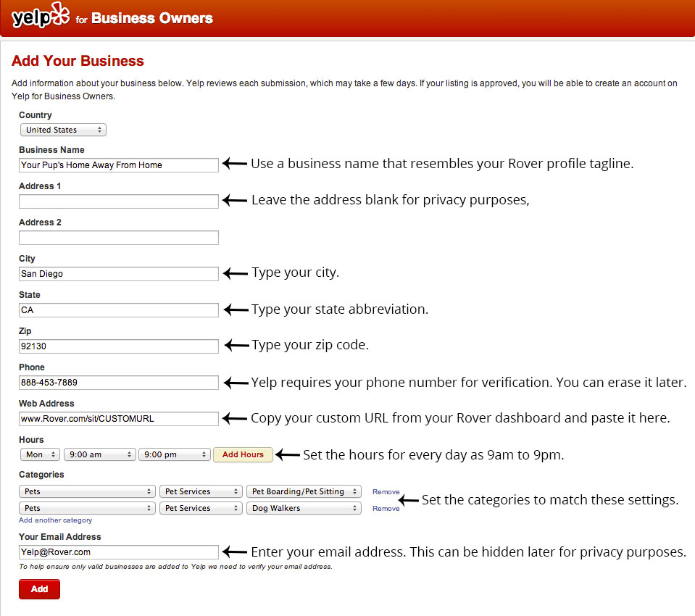695x616 pixels.
Task: Click the State field containing CA
Action: [x=118, y=310]
